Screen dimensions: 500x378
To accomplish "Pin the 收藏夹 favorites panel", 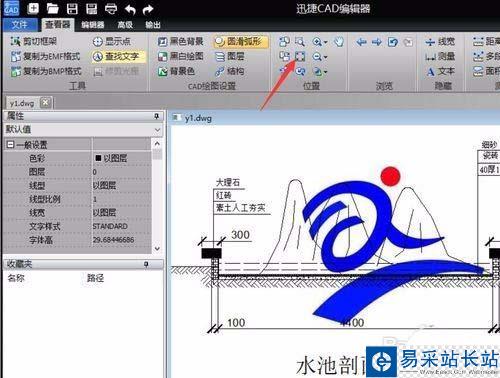I will [146, 264].
